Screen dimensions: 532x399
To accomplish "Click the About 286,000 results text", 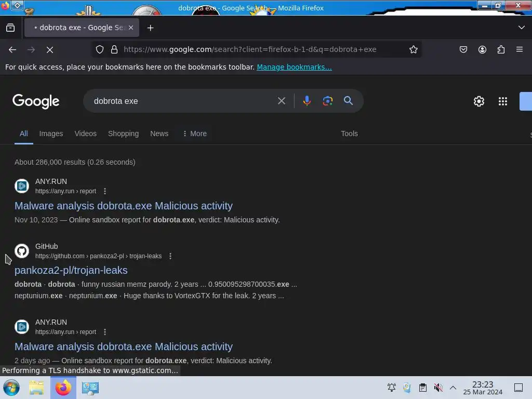I will tap(75, 162).
